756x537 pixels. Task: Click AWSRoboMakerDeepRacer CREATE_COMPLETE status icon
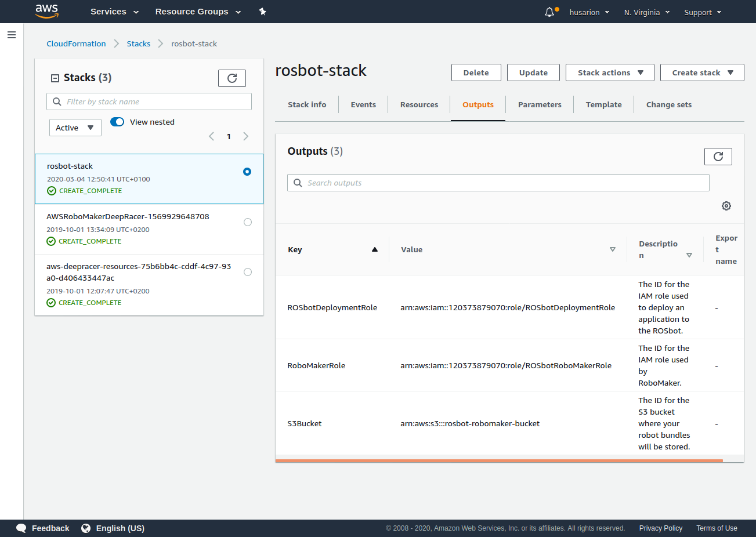point(51,241)
